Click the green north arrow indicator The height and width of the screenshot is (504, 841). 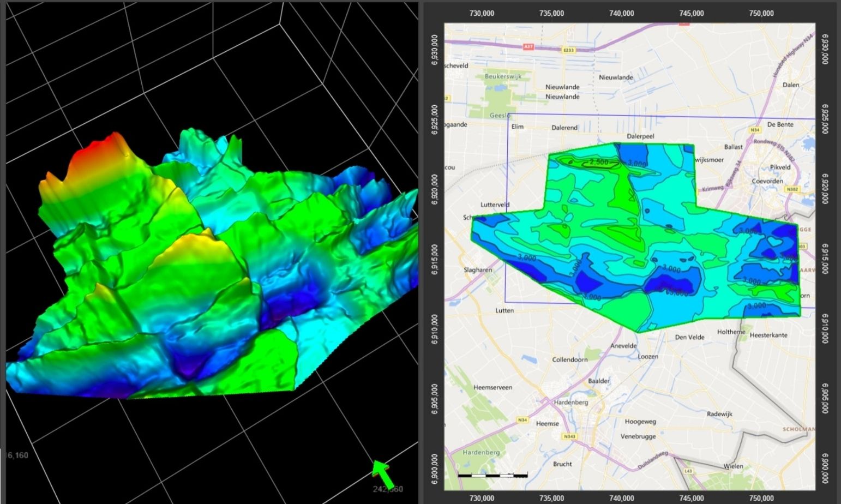pyautogui.click(x=383, y=473)
